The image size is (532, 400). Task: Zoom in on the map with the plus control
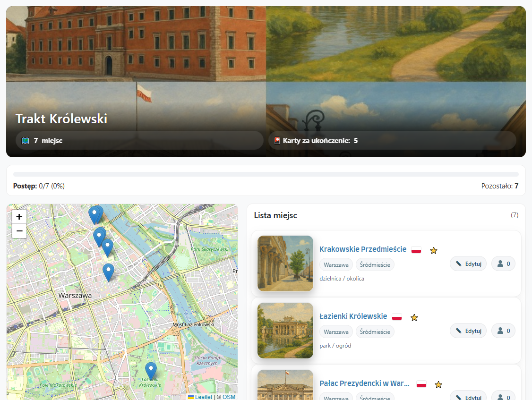19,217
